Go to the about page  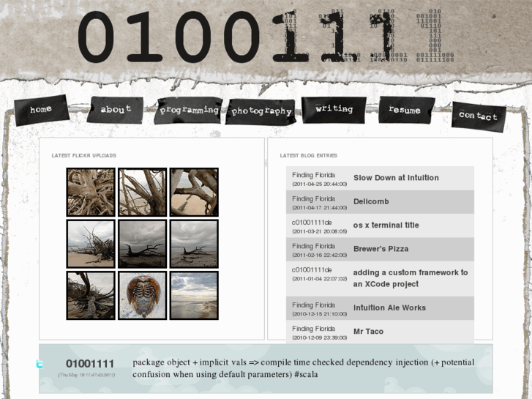point(116,109)
